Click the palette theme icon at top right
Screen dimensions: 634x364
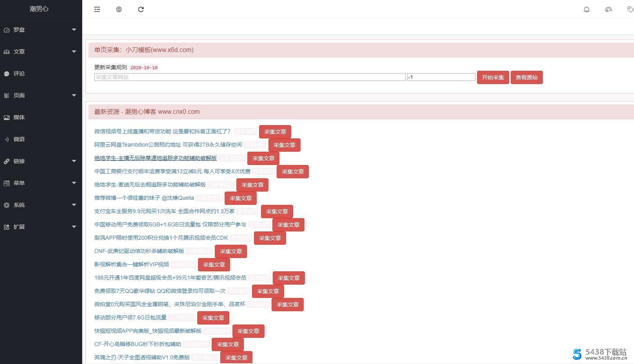(608, 9)
